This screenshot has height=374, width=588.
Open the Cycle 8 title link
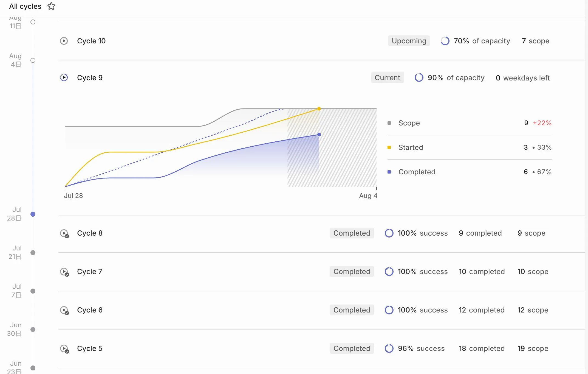tap(90, 233)
